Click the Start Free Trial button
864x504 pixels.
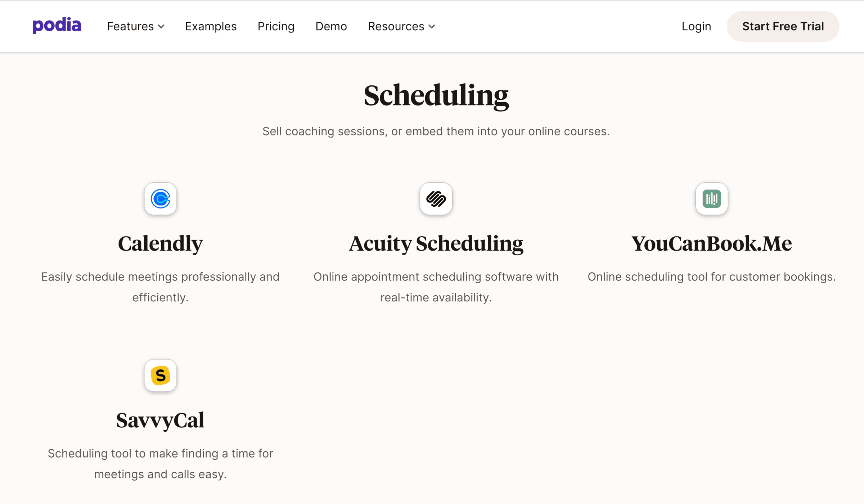pos(783,26)
